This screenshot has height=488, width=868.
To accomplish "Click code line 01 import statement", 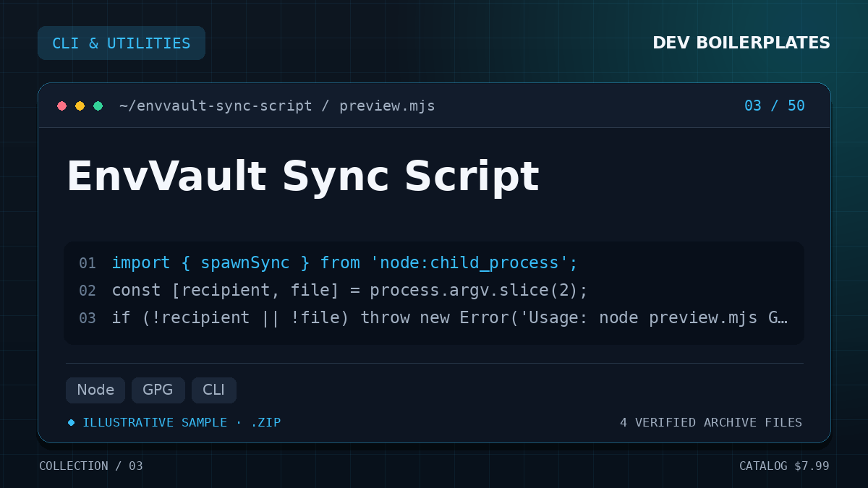I will tap(345, 263).
